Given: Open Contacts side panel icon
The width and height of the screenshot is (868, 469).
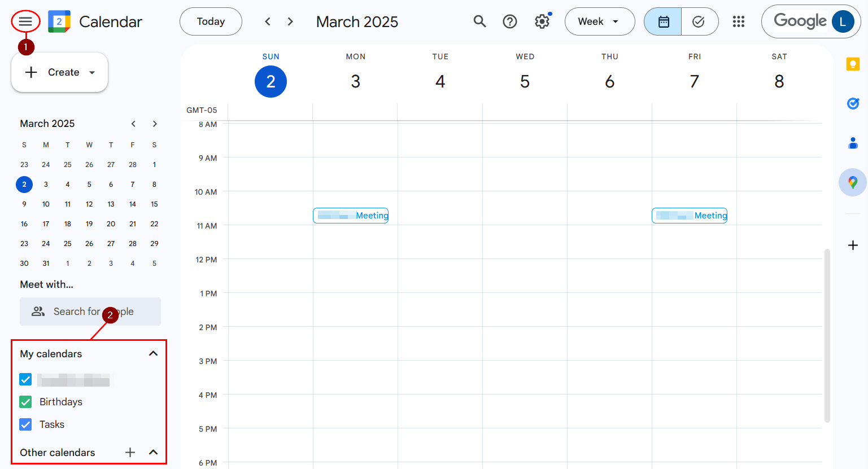Looking at the screenshot, I should click(853, 143).
